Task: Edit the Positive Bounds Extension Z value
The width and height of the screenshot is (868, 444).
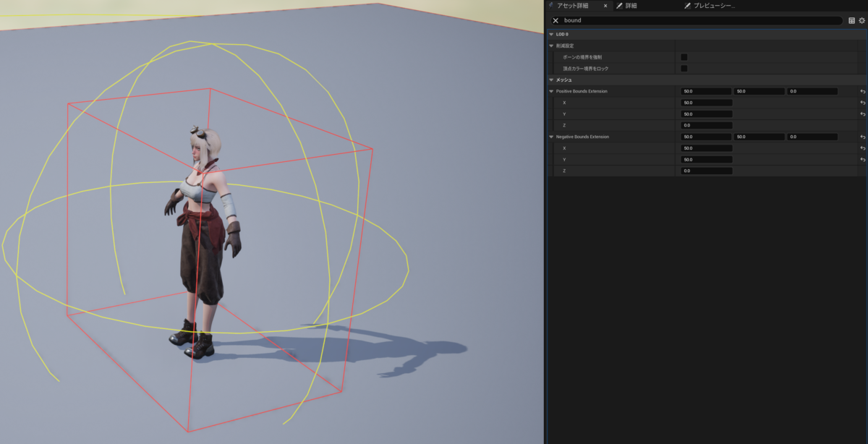Action: click(705, 125)
